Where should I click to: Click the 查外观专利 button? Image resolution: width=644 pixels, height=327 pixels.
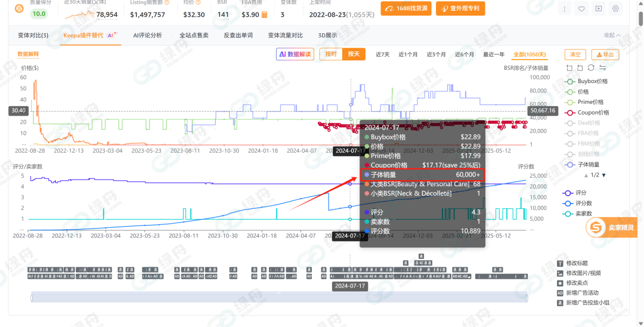coord(460,8)
